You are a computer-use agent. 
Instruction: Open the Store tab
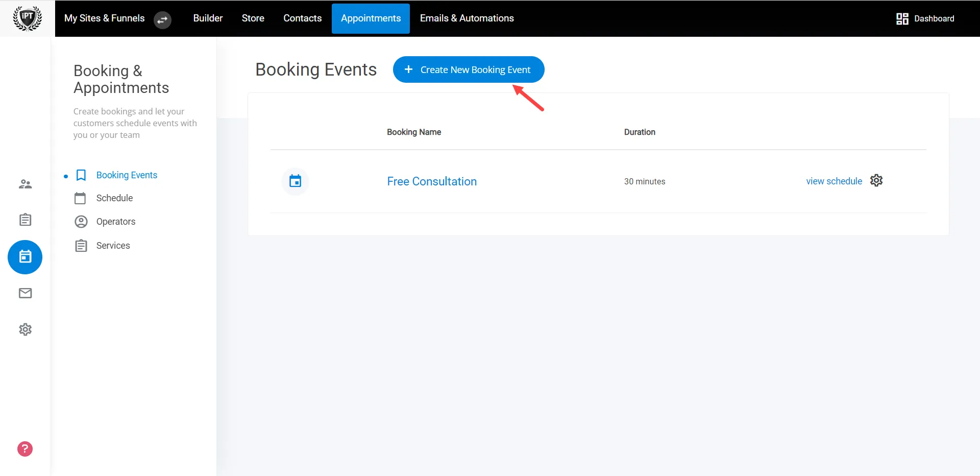253,18
